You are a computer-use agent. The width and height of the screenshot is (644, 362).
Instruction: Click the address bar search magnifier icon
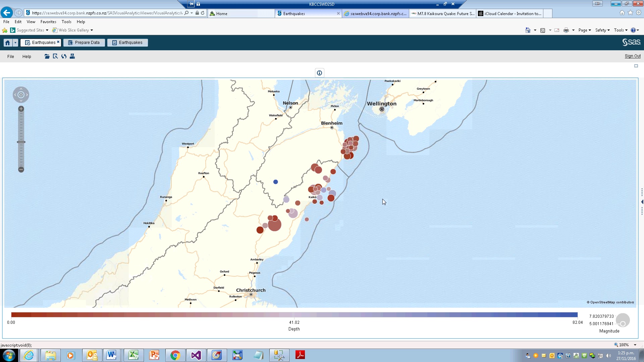coord(186,13)
